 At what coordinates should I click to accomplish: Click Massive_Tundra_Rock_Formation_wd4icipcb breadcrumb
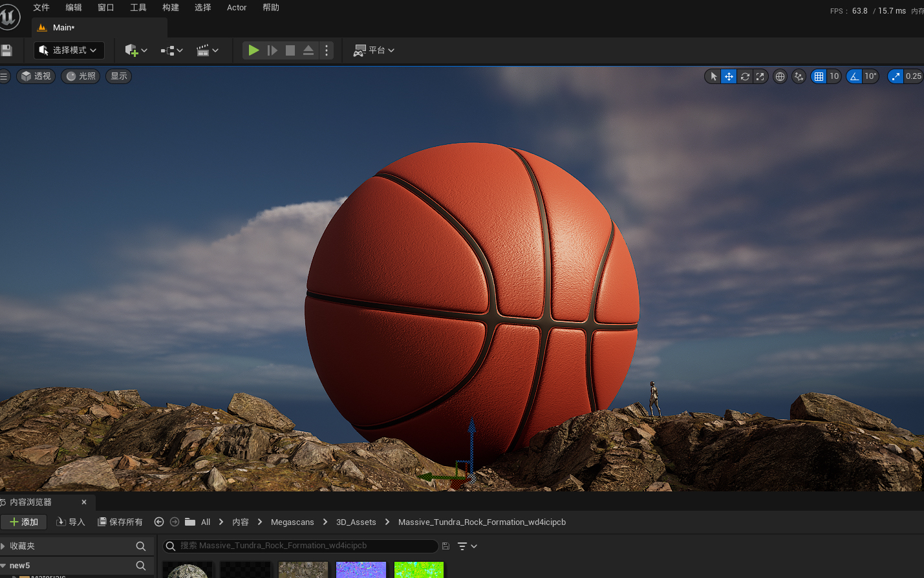click(x=482, y=522)
